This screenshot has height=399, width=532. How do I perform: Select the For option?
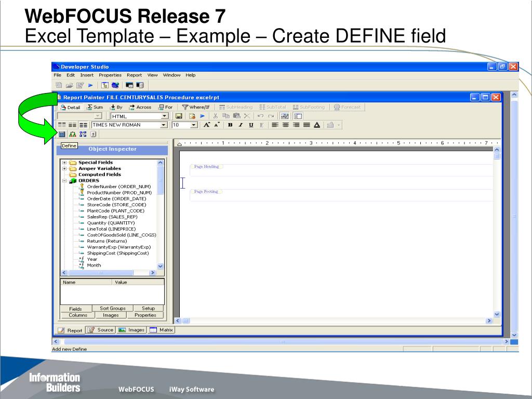[166, 107]
